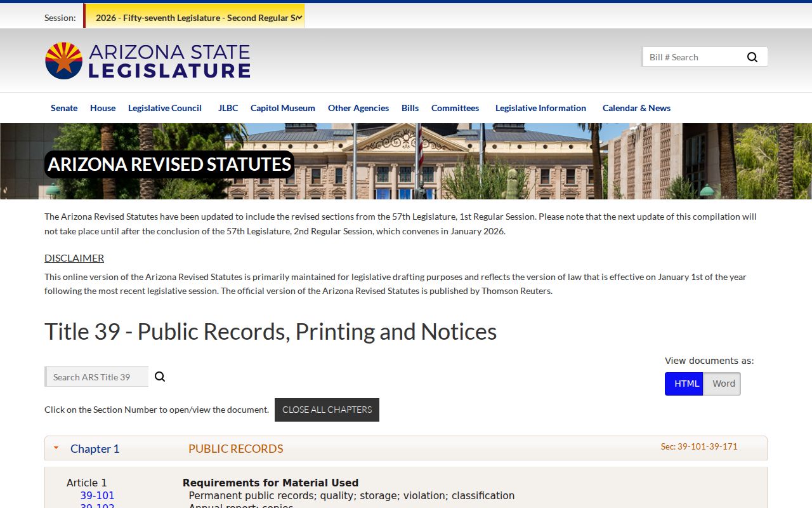Open the Bills menu
The height and width of the screenshot is (508, 812).
(410, 108)
